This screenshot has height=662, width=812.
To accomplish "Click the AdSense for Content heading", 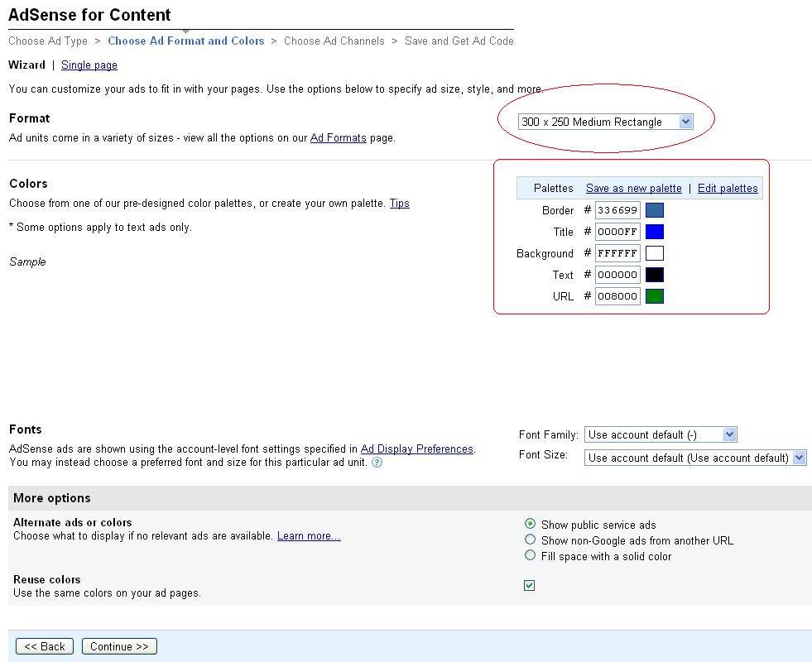I will coord(89,15).
